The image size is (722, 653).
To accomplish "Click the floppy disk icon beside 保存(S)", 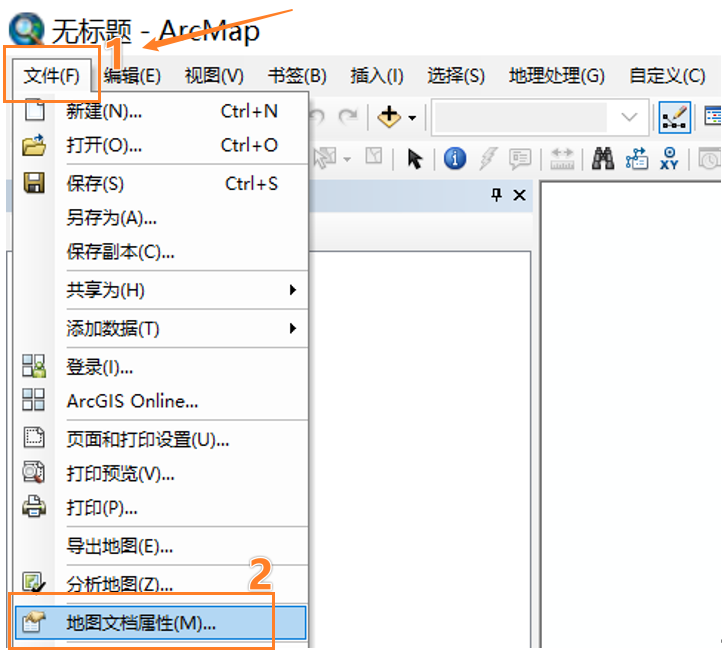I will [34, 183].
